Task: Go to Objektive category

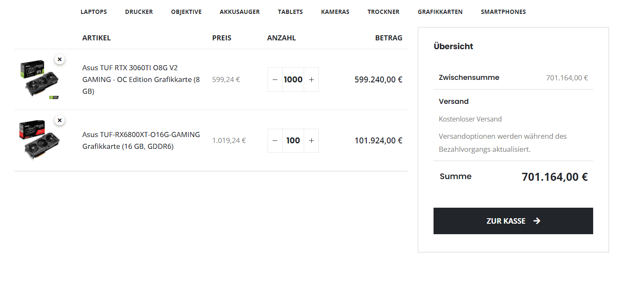Action: coord(186,12)
